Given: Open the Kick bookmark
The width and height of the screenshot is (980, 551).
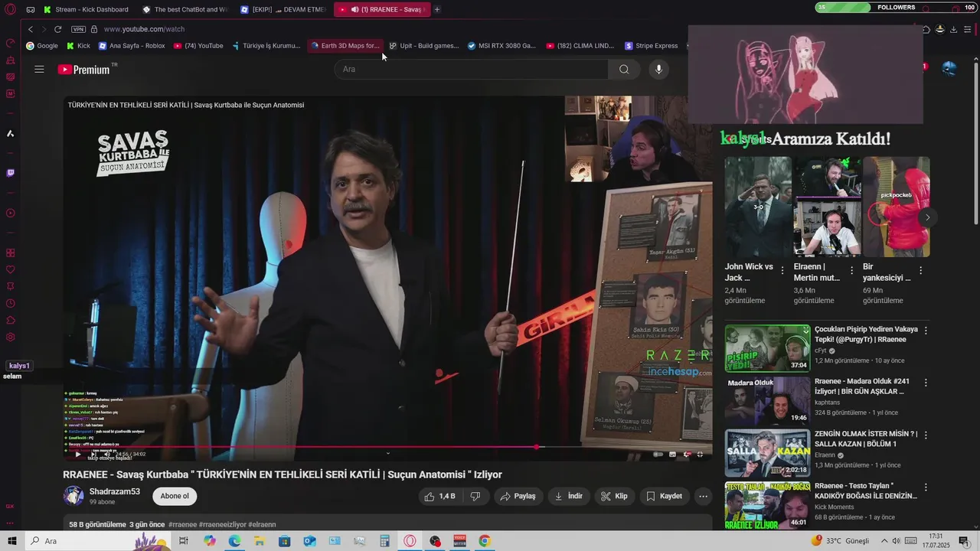Looking at the screenshot, I should point(78,46).
